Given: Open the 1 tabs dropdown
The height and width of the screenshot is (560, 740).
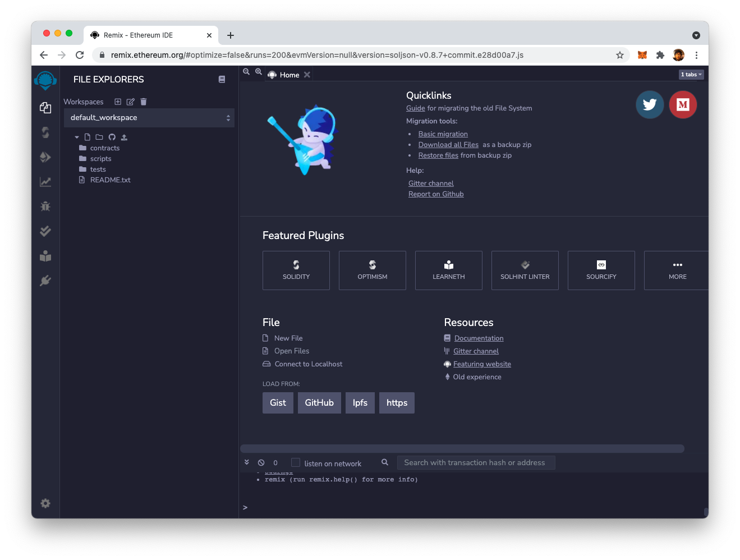Looking at the screenshot, I should (691, 75).
